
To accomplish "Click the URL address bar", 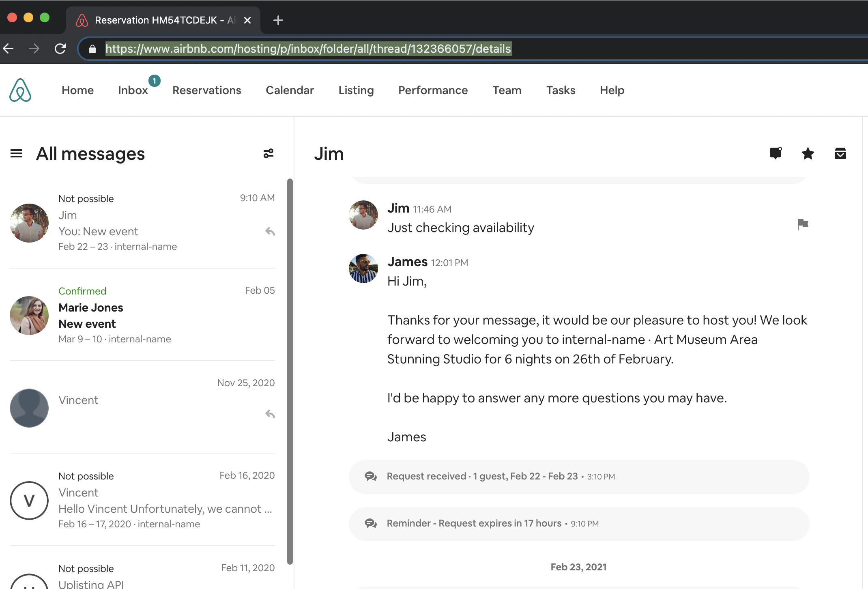I will coord(308,49).
